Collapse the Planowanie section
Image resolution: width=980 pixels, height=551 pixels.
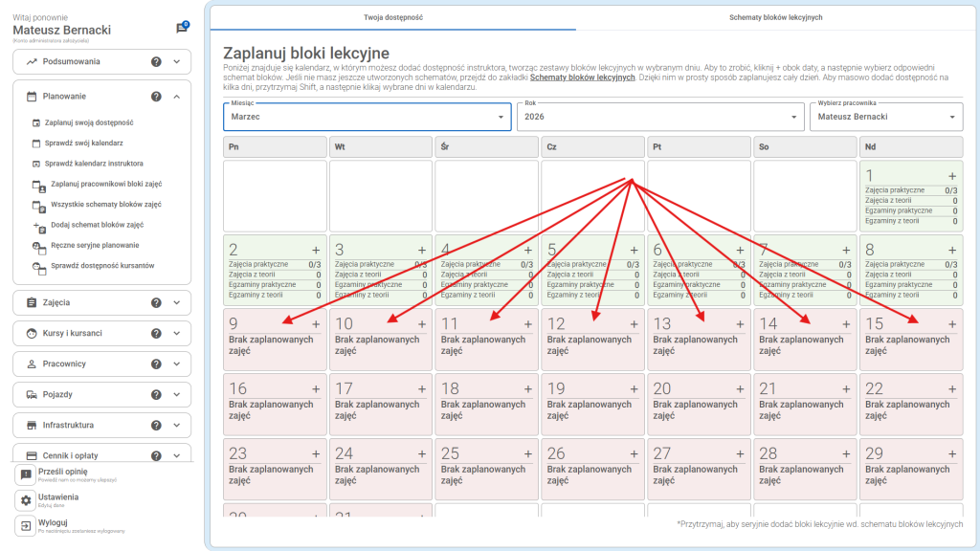click(176, 97)
